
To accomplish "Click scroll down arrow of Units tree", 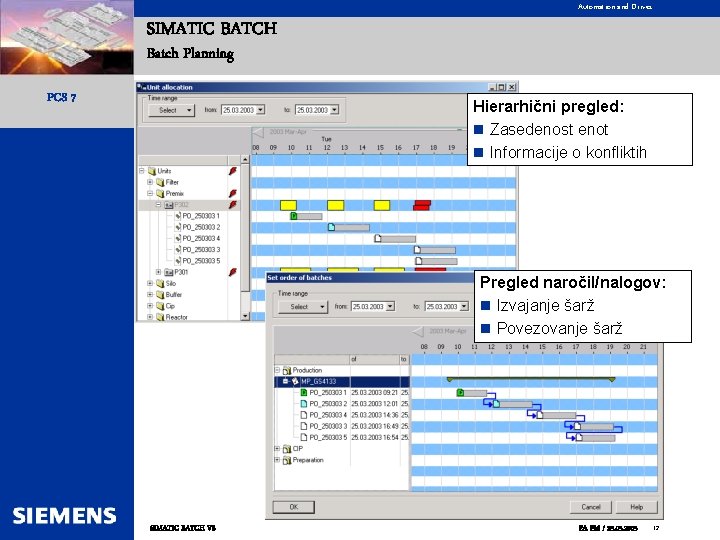I will tap(245, 316).
